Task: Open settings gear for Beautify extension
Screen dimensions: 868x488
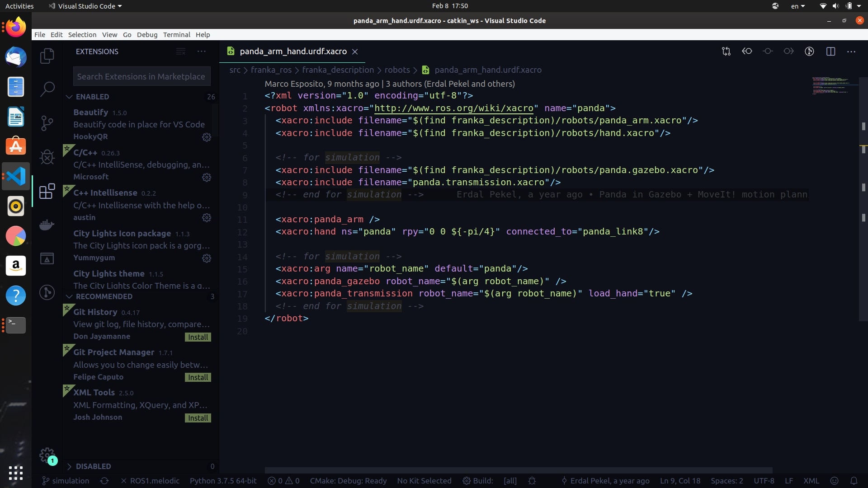Action: (207, 137)
